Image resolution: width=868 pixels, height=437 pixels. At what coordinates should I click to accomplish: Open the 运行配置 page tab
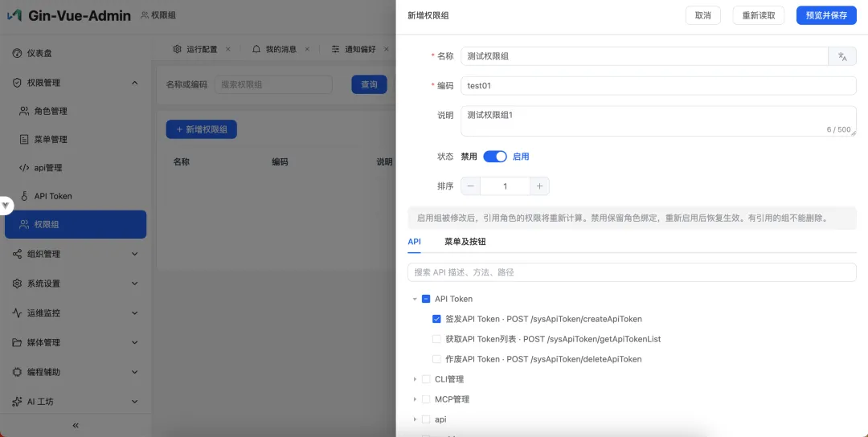click(202, 49)
